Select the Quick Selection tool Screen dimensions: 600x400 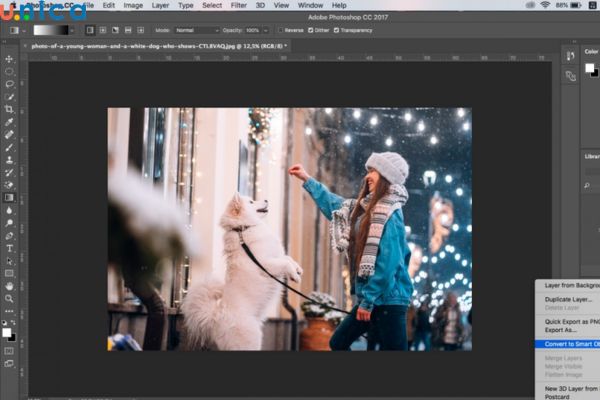tap(9, 97)
